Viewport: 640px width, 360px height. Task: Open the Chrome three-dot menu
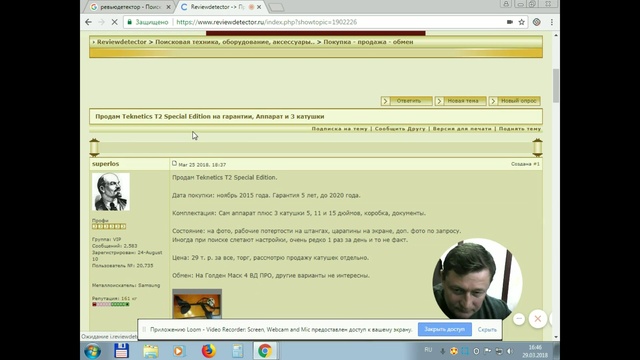pyautogui.click(x=551, y=22)
